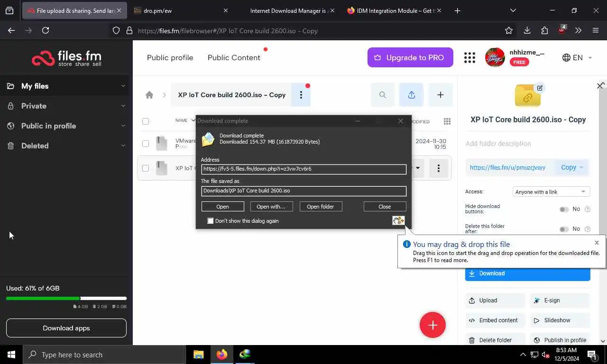This screenshot has width=607, height=364.
Task: Open the EN language dropdown
Action: coord(577,57)
